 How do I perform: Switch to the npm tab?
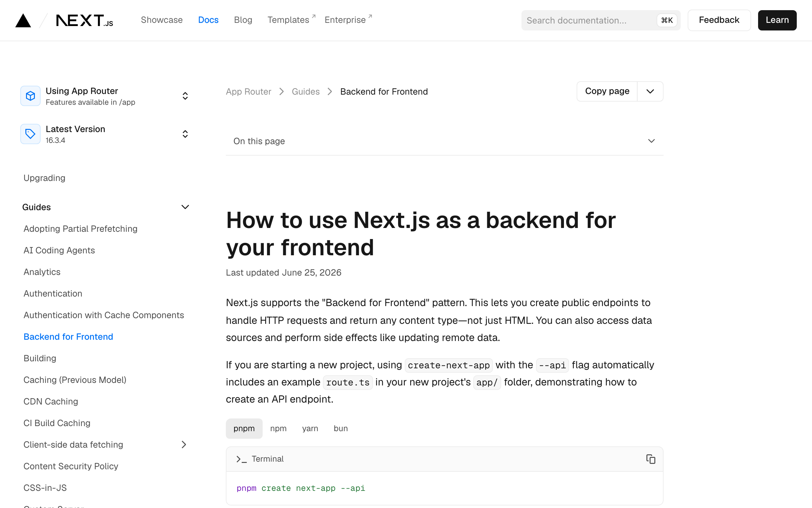[x=278, y=428]
